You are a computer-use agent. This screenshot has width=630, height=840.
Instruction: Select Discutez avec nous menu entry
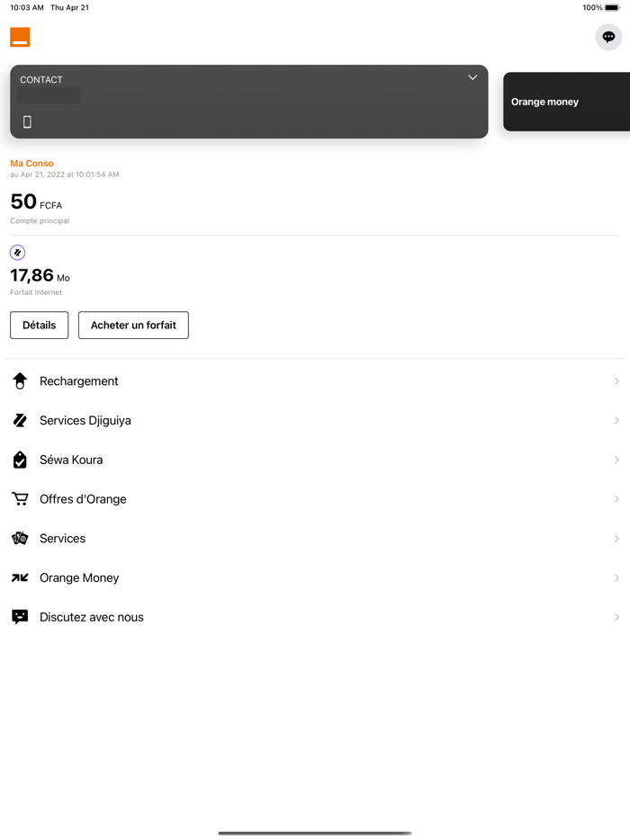coord(91,617)
